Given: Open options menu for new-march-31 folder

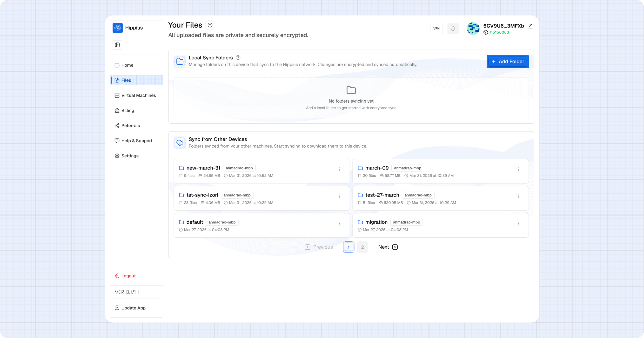Looking at the screenshot, I should point(339,169).
